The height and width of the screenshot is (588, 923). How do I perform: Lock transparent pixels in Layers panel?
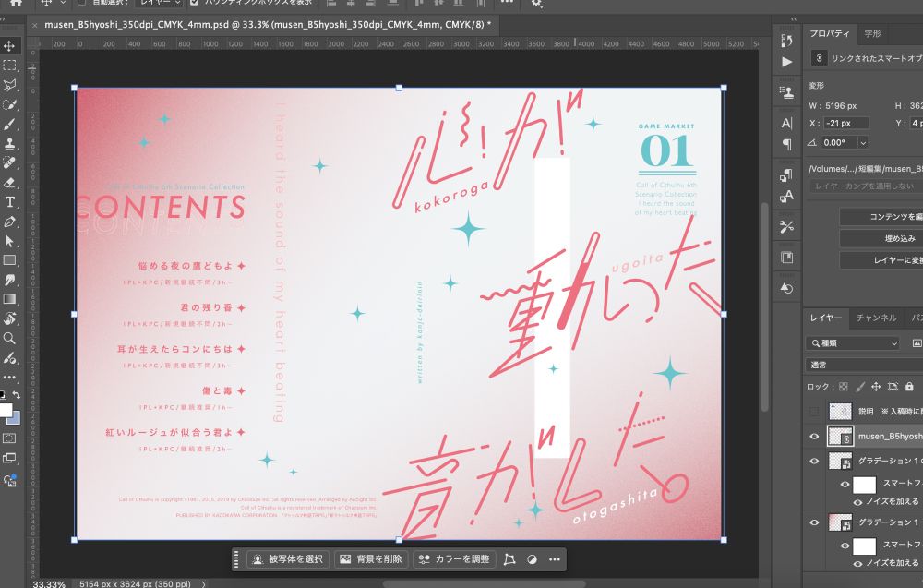point(844,387)
